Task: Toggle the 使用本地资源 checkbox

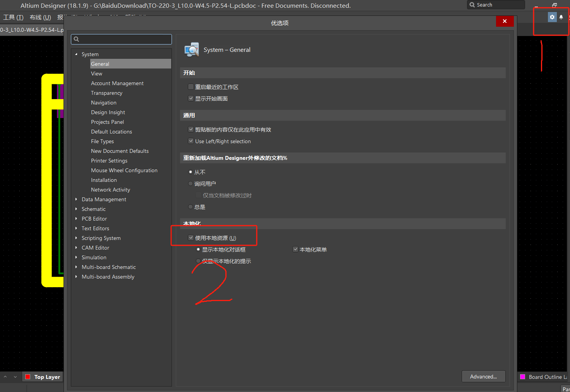Action: [x=191, y=238]
